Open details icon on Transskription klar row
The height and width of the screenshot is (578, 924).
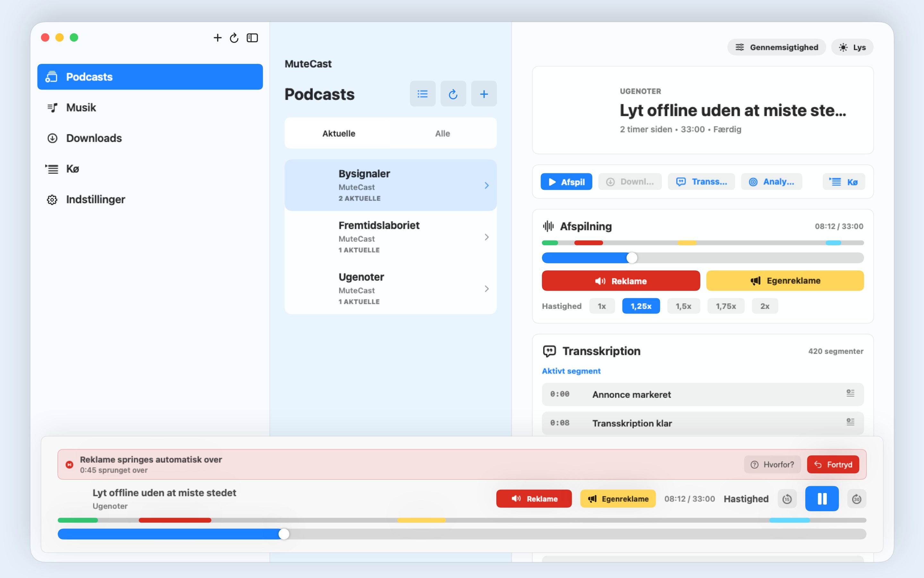[850, 422]
